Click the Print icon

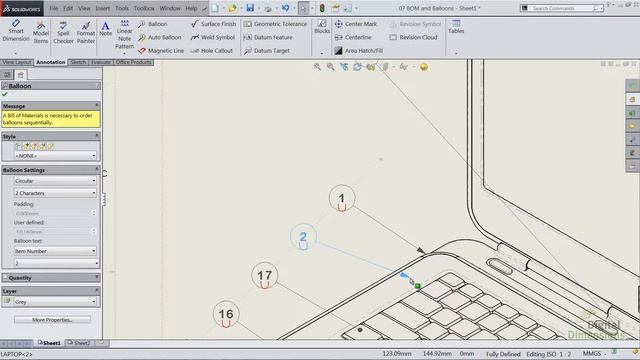268,8
